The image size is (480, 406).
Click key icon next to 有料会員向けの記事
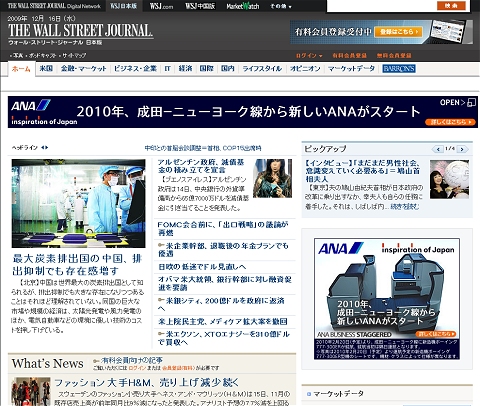96,360
